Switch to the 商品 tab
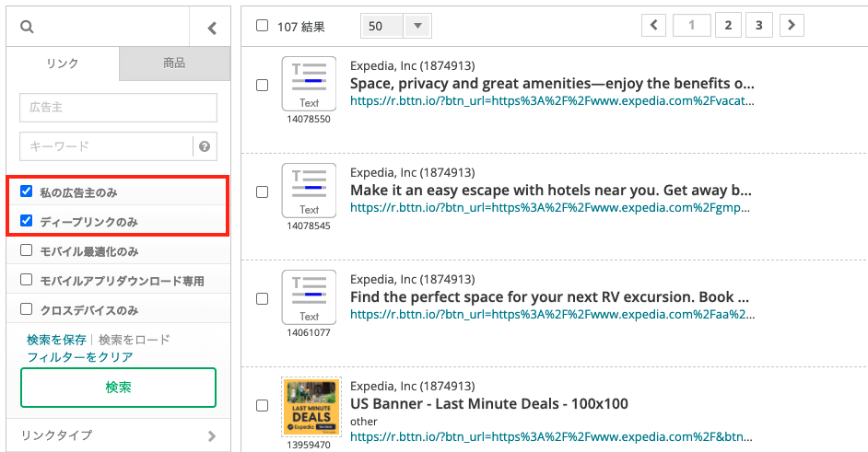 coord(174,64)
